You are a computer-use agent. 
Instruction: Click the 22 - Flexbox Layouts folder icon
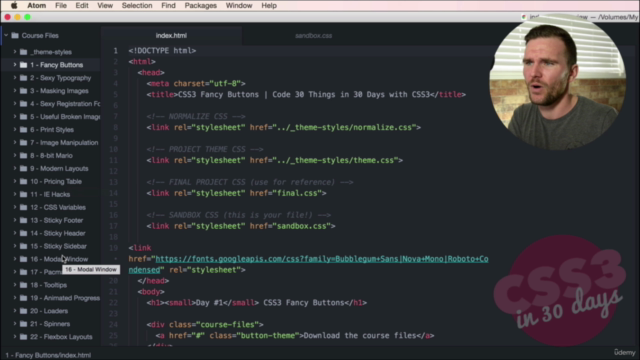click(x=23, y=337)
